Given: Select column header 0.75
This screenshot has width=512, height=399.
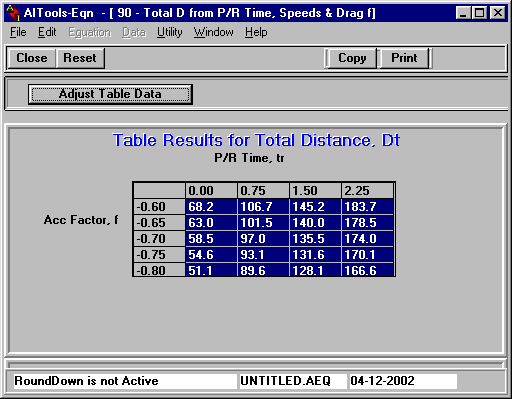Looking at the screenshot, I should (263, 191).
